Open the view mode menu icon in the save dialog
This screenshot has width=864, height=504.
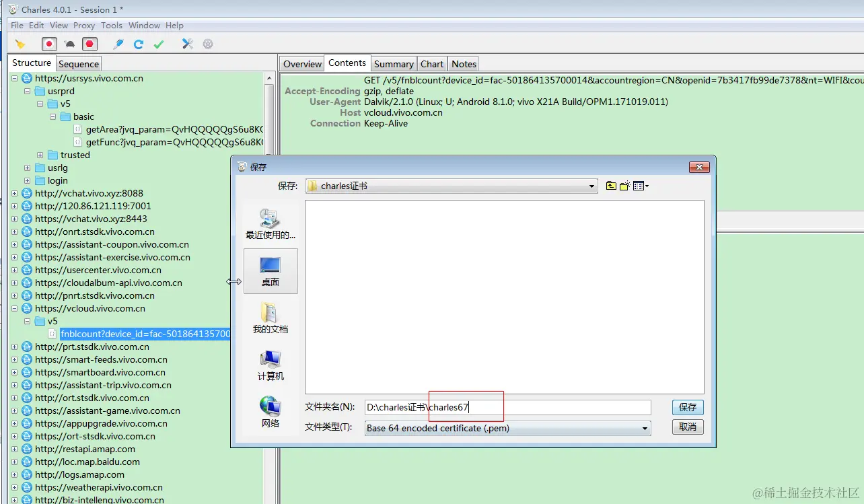pos(641,186)
